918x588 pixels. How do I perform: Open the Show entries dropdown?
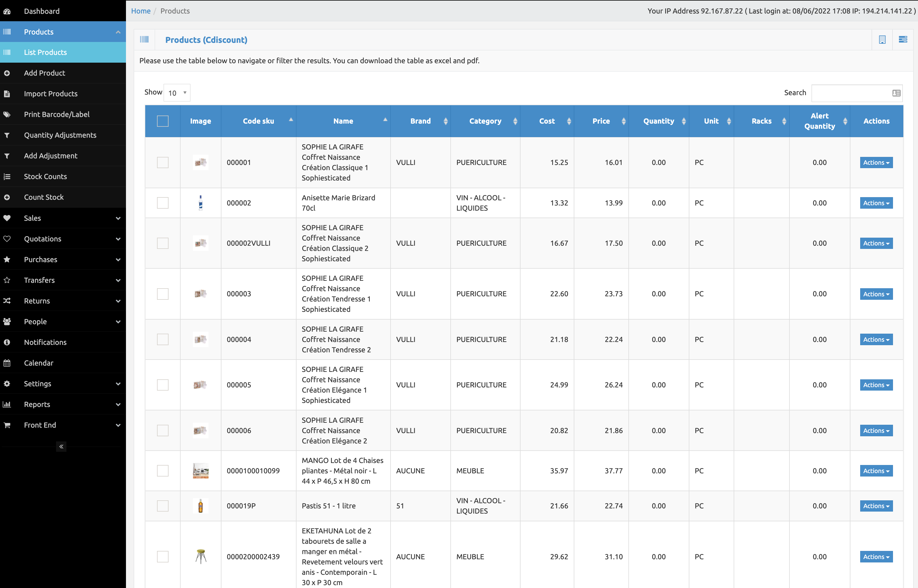point(177,93)
